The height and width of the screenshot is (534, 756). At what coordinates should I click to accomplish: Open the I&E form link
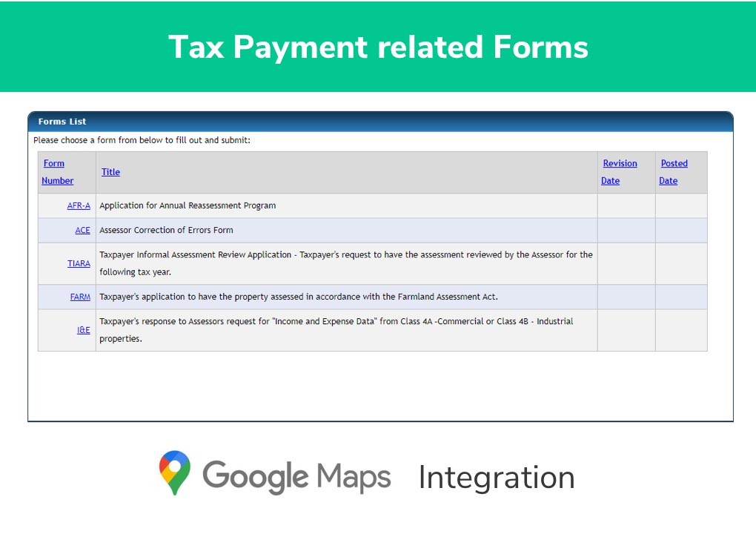click(x=84, y=330)
